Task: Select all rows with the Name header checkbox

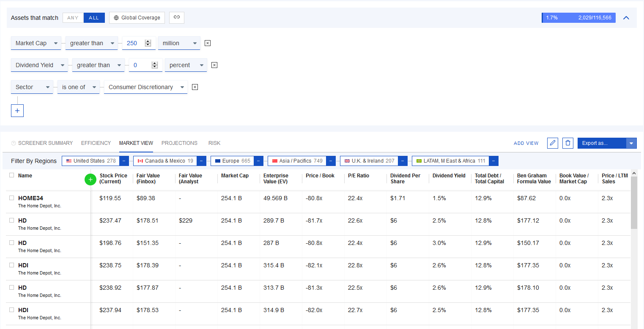Action: pyautogui.click(x=12, y=175)
